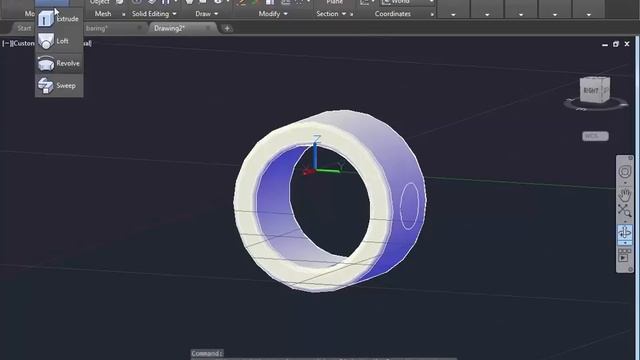Activate the Pan hand tool
The height and width of the screenshot is (360, 640).
(624, 194)
